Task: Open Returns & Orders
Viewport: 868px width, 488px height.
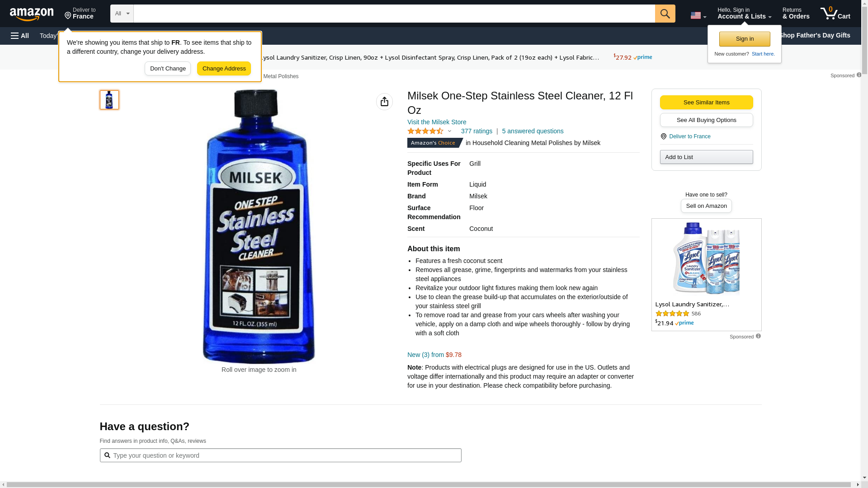Action: pyautogui.click(x=796, y=14)
